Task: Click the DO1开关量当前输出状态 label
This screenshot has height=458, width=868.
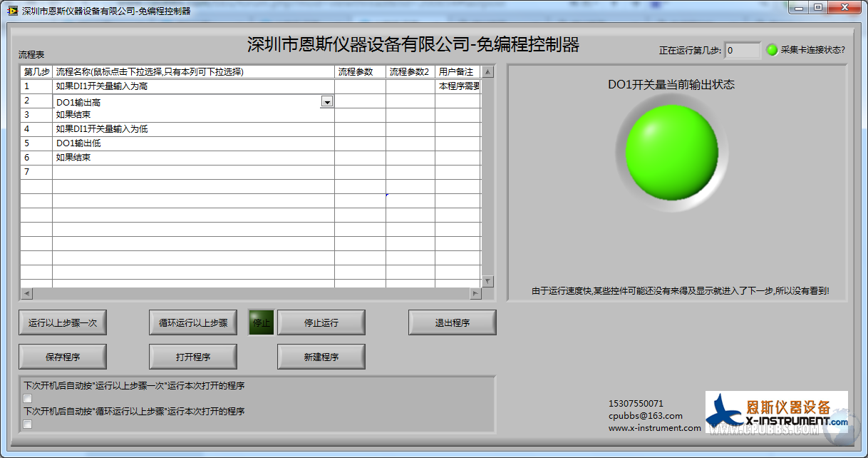Action: [671, 84]
